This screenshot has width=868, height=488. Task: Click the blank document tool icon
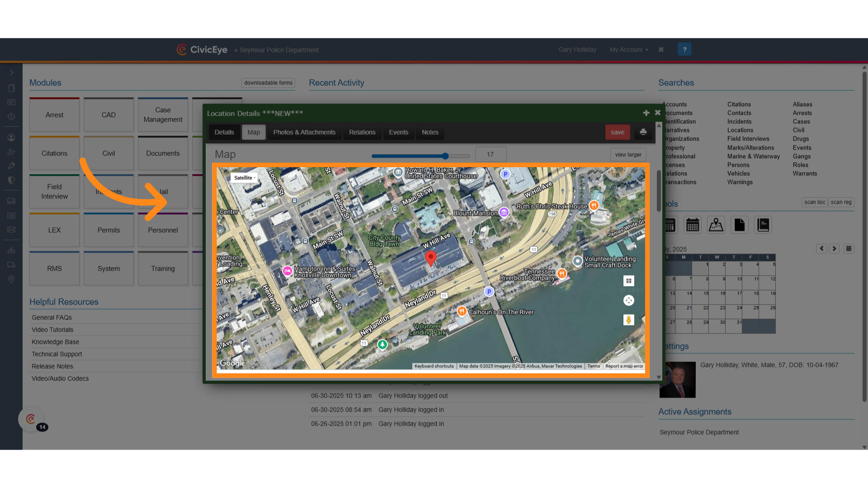pos(740,225)
